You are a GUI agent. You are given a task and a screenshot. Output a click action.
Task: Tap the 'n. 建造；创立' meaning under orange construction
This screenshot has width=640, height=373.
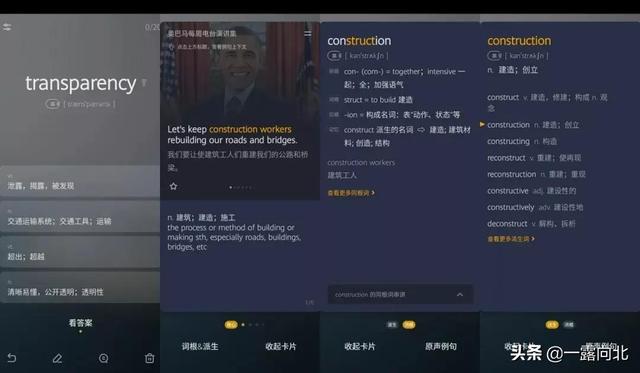pyautogui.click(x=513, y=70)
